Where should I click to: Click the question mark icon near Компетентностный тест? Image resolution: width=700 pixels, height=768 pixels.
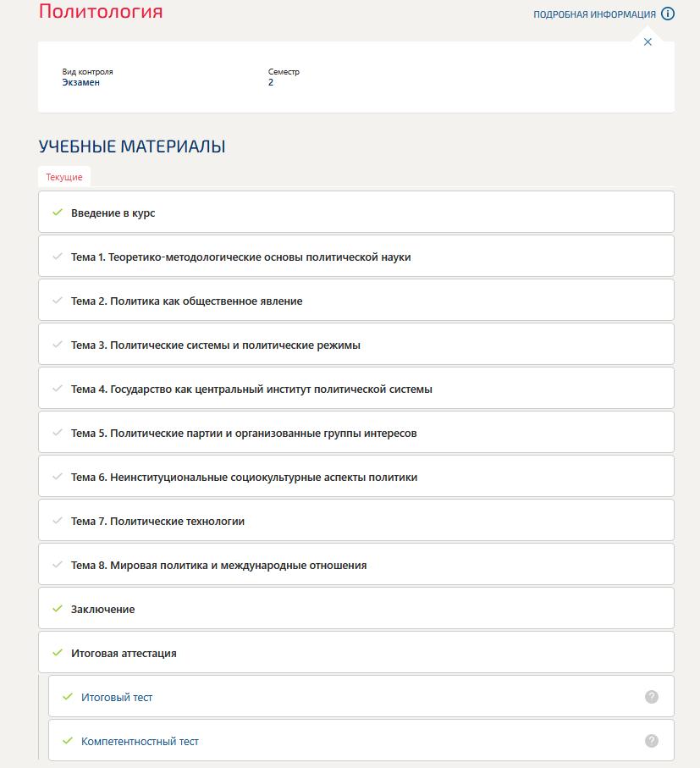click(650, 740)
